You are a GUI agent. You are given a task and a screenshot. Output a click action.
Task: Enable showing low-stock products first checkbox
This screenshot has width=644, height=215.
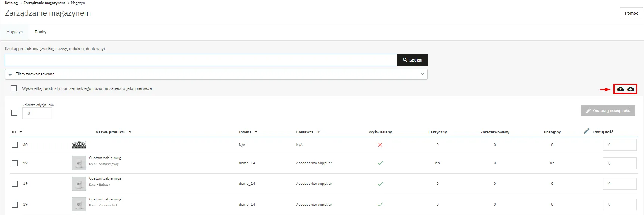point(14,88)
